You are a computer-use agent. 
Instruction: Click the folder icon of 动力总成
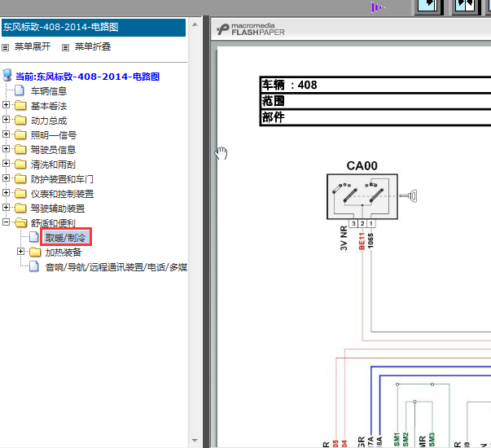[20, 120]
